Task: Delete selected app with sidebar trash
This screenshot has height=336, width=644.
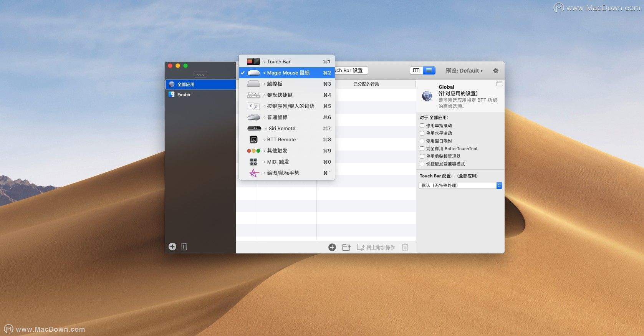Action: coord(184,247)
